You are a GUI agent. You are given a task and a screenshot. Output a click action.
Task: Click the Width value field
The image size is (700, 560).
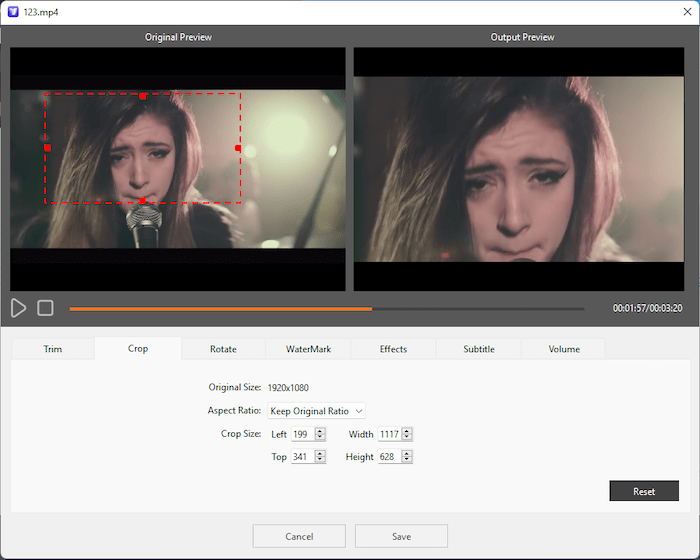pyautogui.click(x=389, y=434)
